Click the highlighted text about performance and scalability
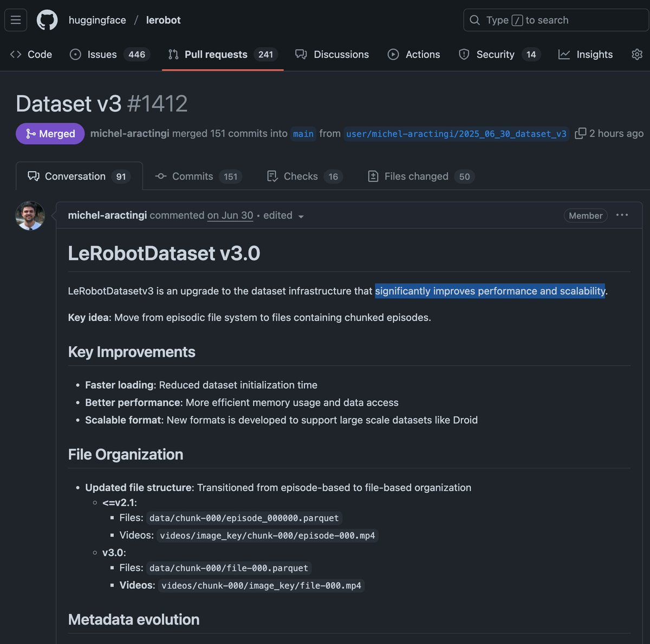Image resolution: width=650 pixels, height=644 pixels. coord(490,291)
